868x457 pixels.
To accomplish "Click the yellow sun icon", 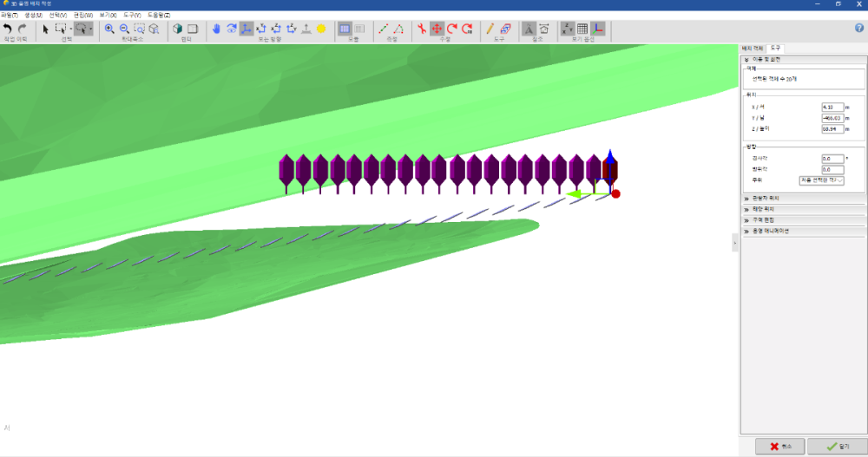I will click(321, 29).
